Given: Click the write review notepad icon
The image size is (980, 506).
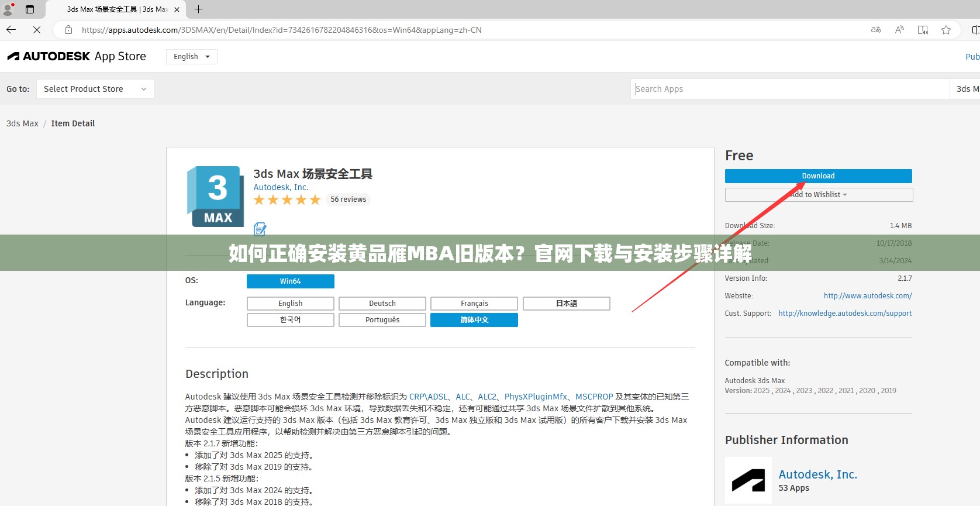Looking at the screenshot, I should click(260, 229).
